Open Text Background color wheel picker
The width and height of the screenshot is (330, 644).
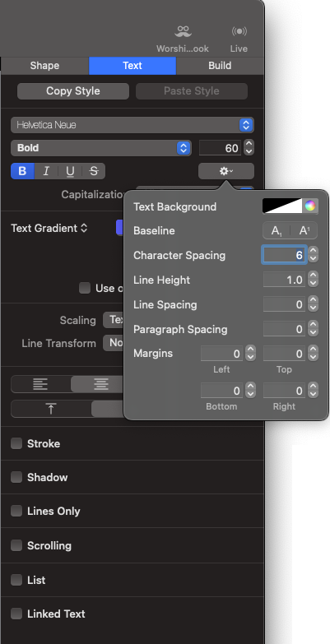pos(310,206)
